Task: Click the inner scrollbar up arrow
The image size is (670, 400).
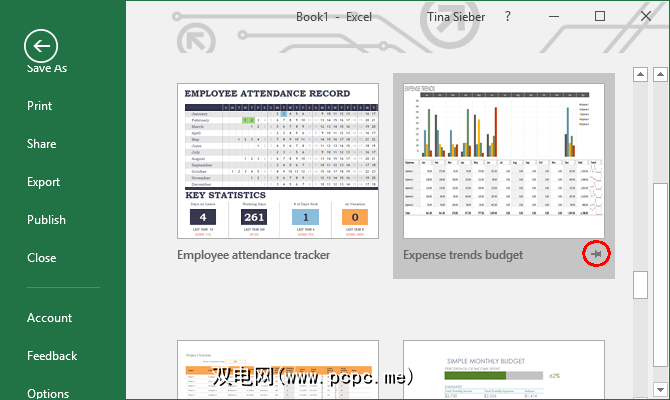Action: [x=640, y=74]
